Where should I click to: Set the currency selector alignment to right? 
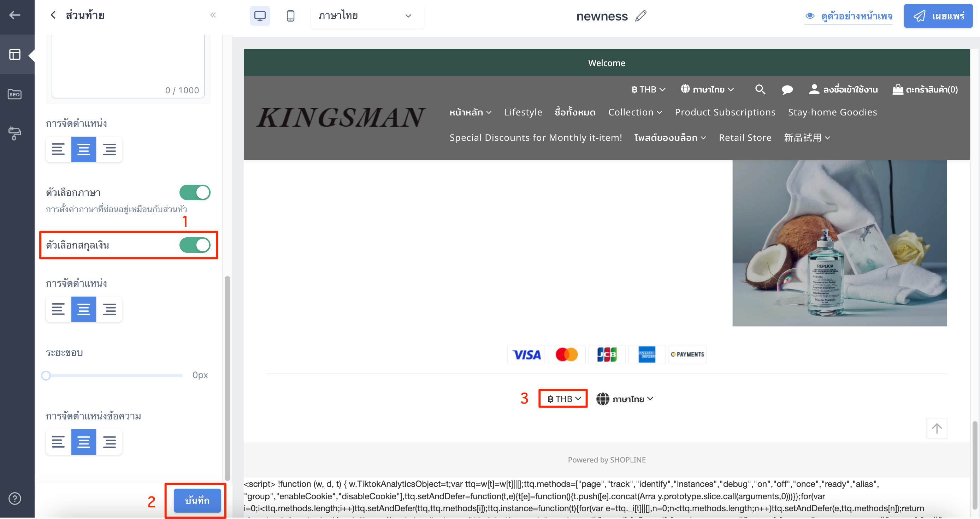point(109,310)
